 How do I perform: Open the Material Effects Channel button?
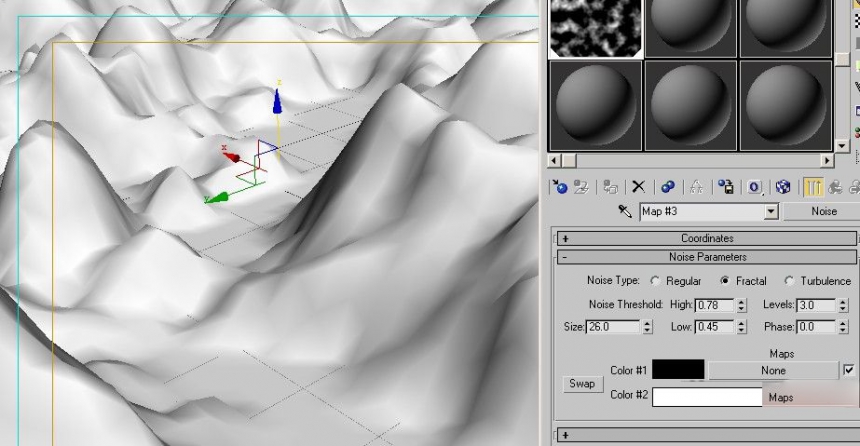click(755, 187)
